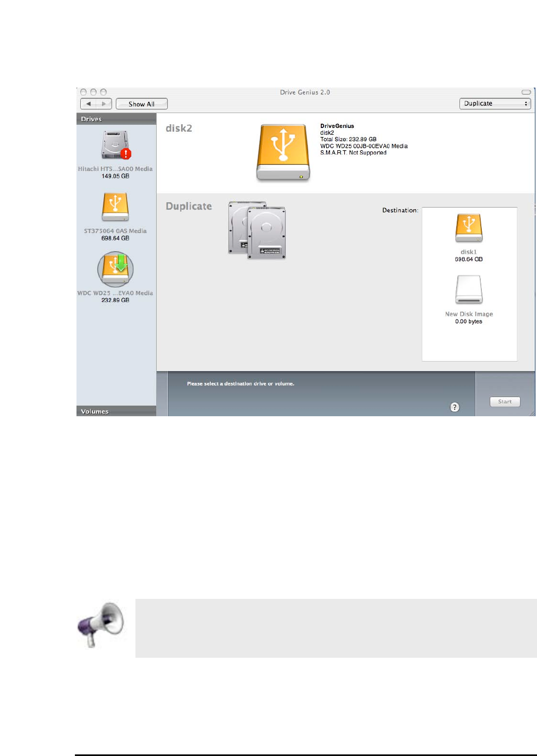The image size is (537, 756).
Task: Click the Drives section header
Action: (x=116, y=119)
